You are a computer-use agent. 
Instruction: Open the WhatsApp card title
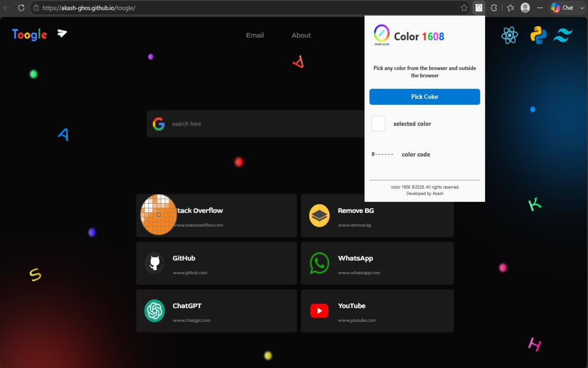coord(356,259)
